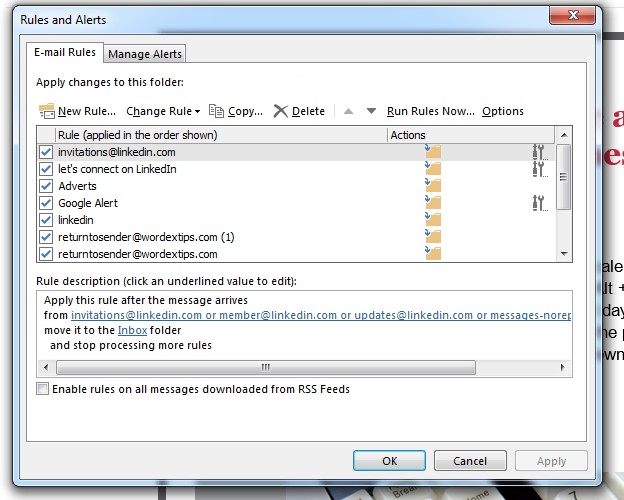Click tools icon in let's connect on LinkedIn row
624x500 pixels.
540,169
